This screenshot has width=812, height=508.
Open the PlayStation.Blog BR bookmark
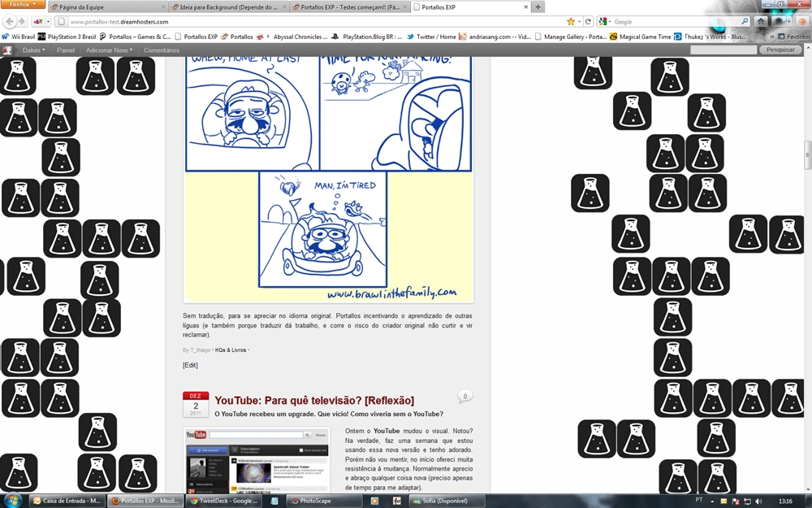point(367,37)
